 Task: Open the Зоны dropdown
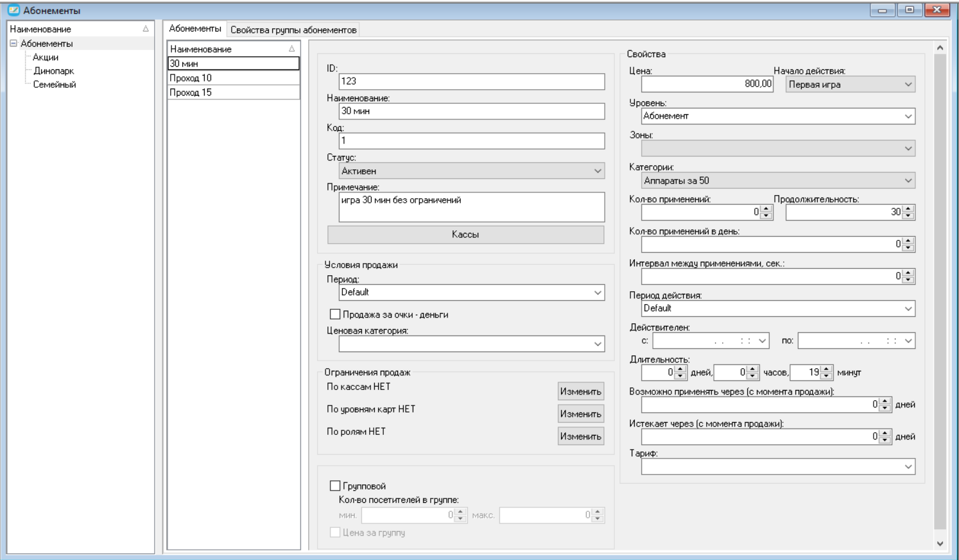click(778, 148)
